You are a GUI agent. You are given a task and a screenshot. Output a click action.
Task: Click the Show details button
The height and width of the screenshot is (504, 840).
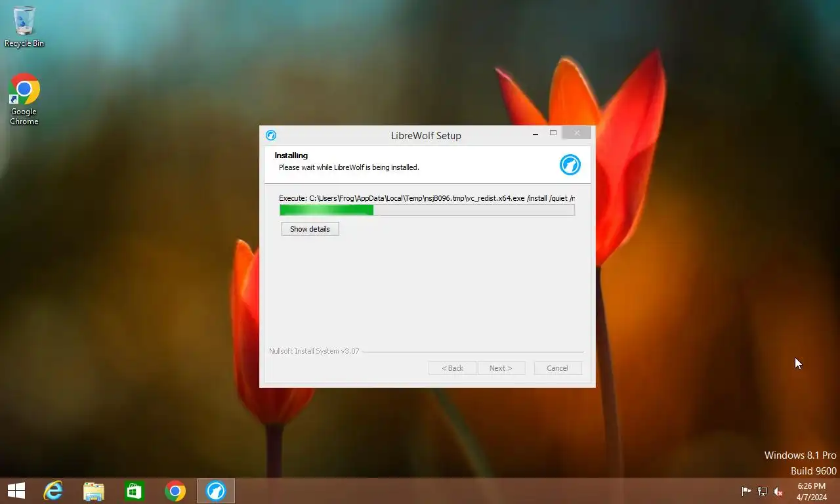310,229
